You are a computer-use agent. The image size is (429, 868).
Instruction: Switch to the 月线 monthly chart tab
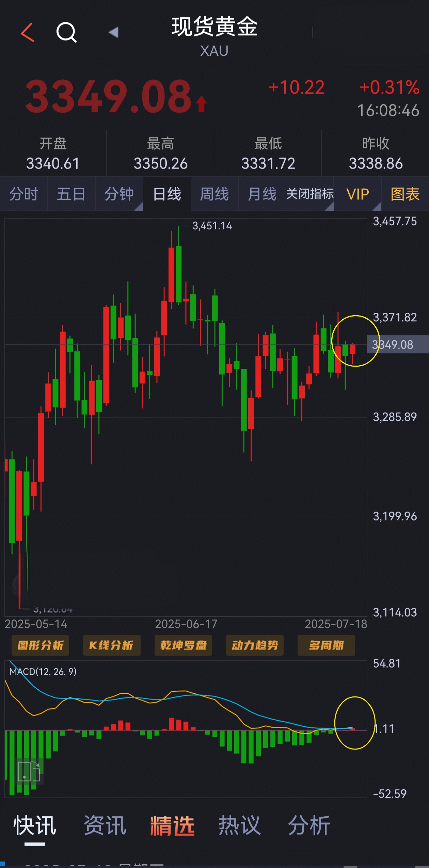click(262, 194)
